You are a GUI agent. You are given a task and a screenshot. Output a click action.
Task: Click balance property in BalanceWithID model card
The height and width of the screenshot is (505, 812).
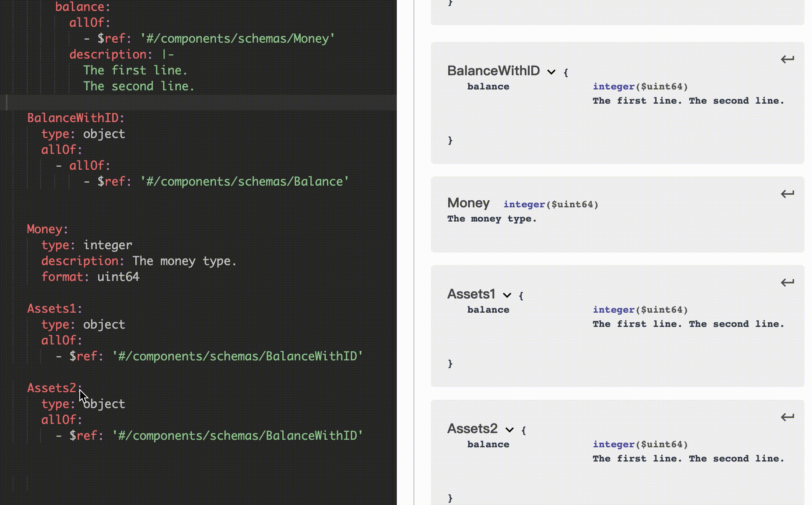[x=488, y=87]
